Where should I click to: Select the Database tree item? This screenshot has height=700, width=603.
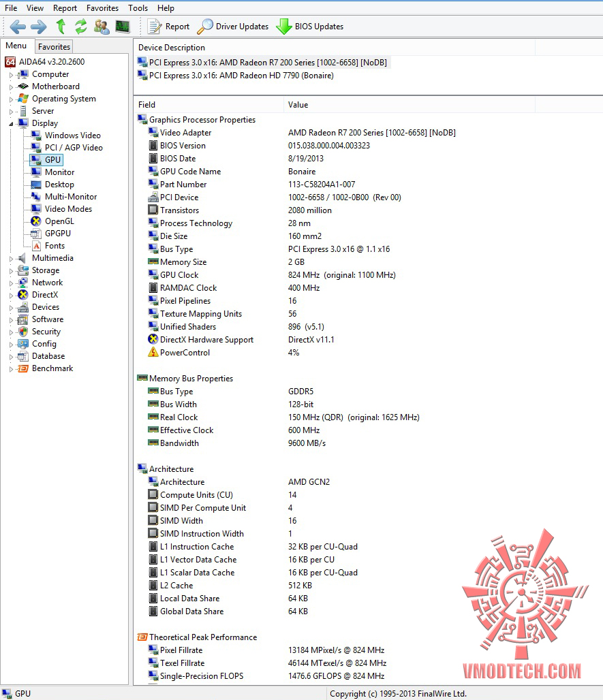click(42, 356)
